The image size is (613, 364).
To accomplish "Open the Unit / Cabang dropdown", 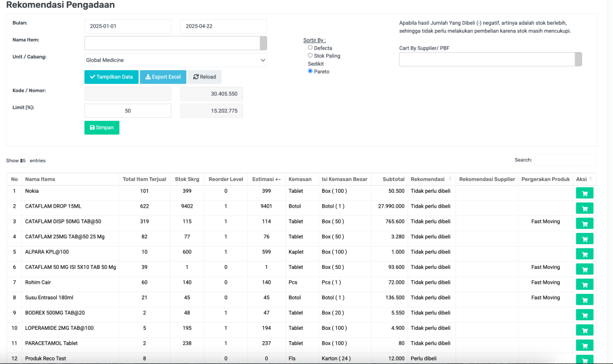I will [x=175, y=60].
